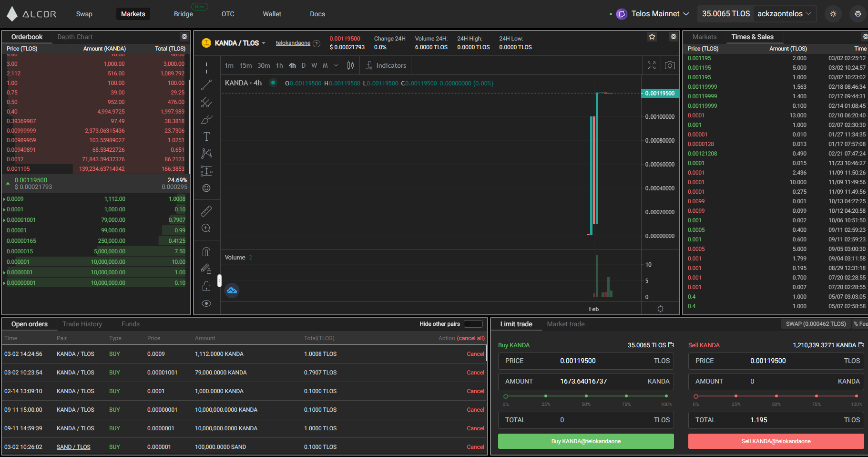Toggle fullscreen chart mode

click(652, 65)
